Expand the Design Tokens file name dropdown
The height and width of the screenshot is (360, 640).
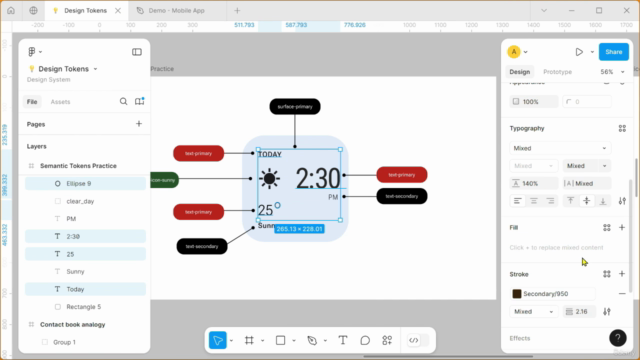(95, 69)
